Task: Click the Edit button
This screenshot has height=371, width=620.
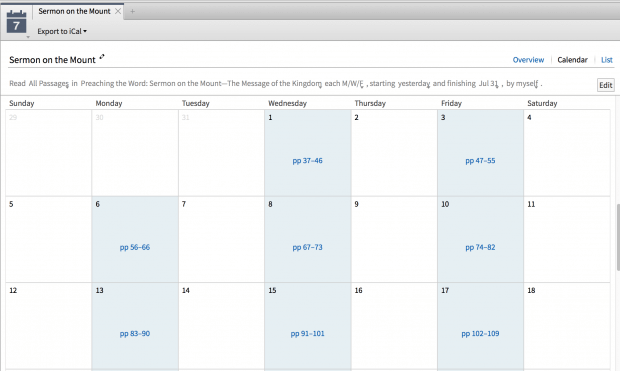Action: (605, 85)
